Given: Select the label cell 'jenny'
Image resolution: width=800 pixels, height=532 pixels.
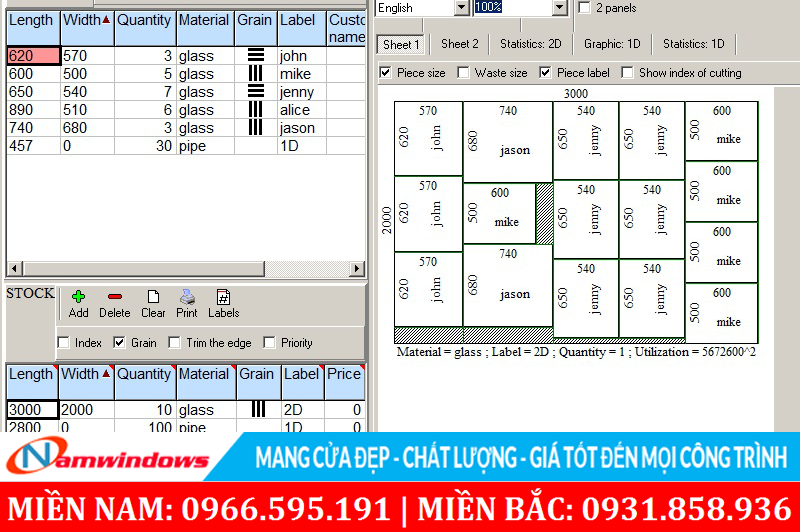Looking at the screenshot, I should [302, 92].
